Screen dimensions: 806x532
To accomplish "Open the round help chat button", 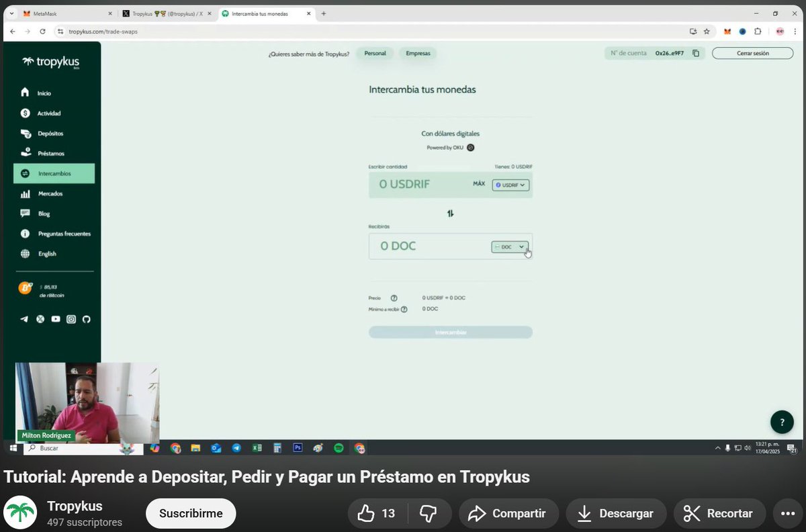I will click(x=782, y=422).
